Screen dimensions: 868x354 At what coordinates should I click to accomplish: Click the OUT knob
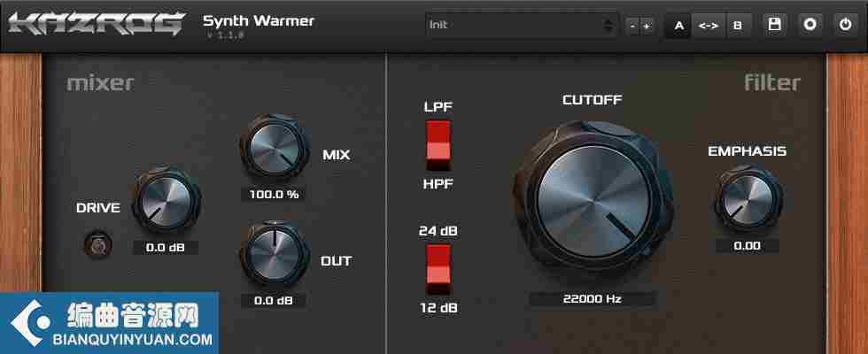pos(275,254)
